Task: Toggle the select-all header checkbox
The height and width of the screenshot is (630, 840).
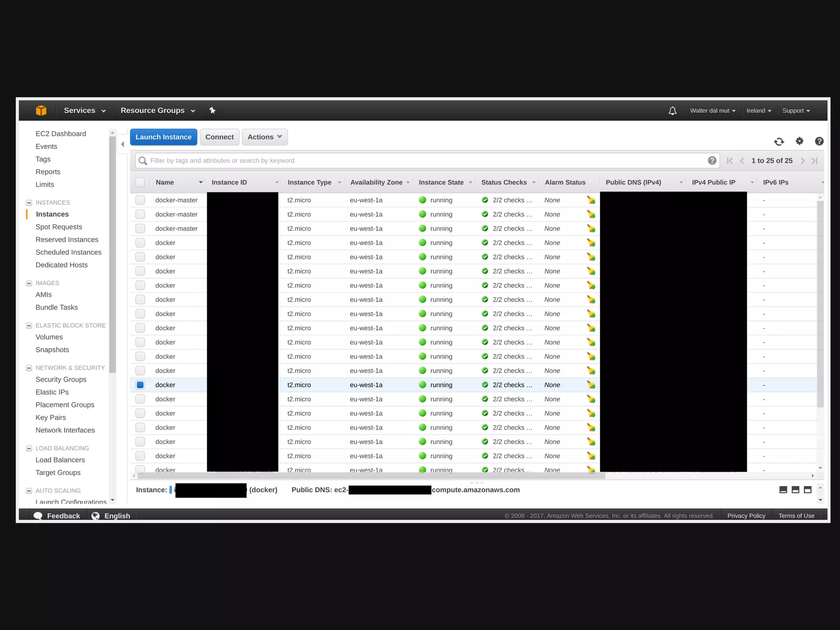Action: pos(140,182)
